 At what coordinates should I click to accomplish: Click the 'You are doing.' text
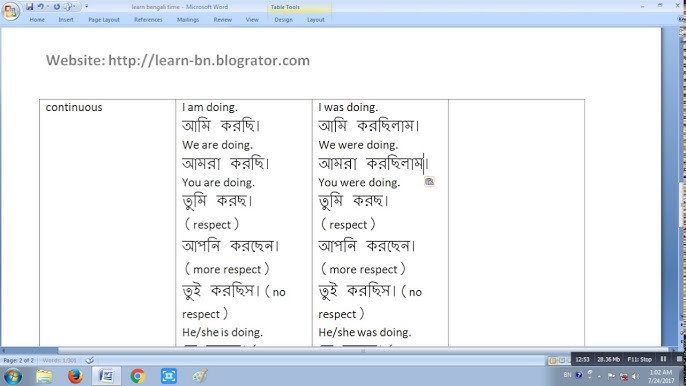coord(218,182)
